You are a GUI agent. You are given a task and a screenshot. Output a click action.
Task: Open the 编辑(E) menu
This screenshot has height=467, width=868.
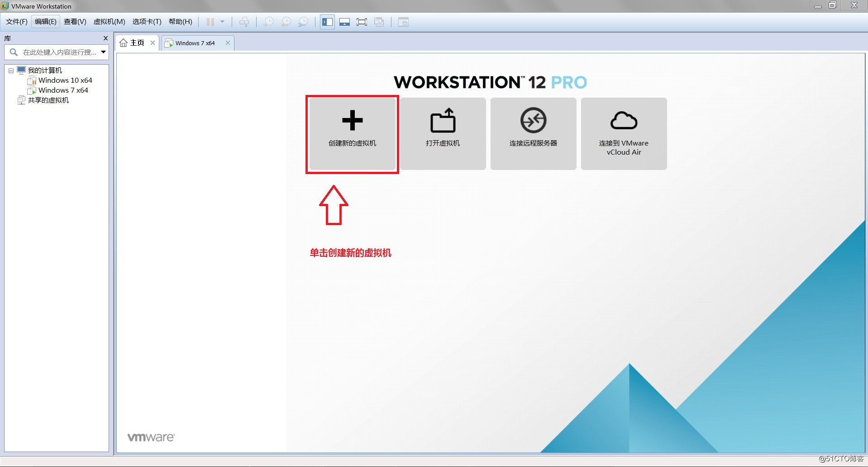(46, 22)
